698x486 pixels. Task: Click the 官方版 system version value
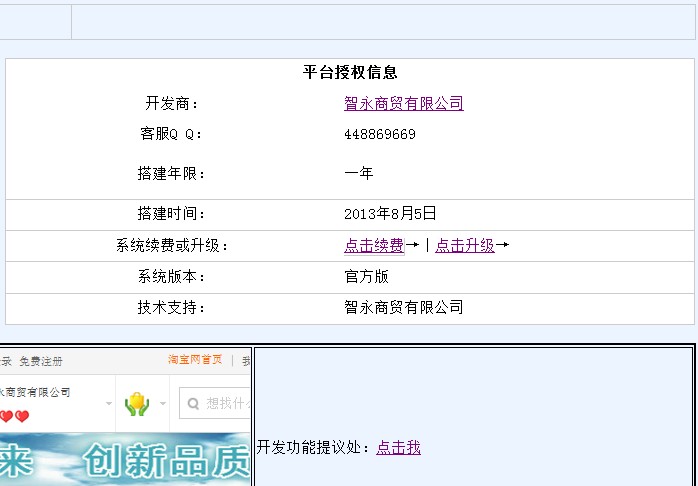(366, 276)
